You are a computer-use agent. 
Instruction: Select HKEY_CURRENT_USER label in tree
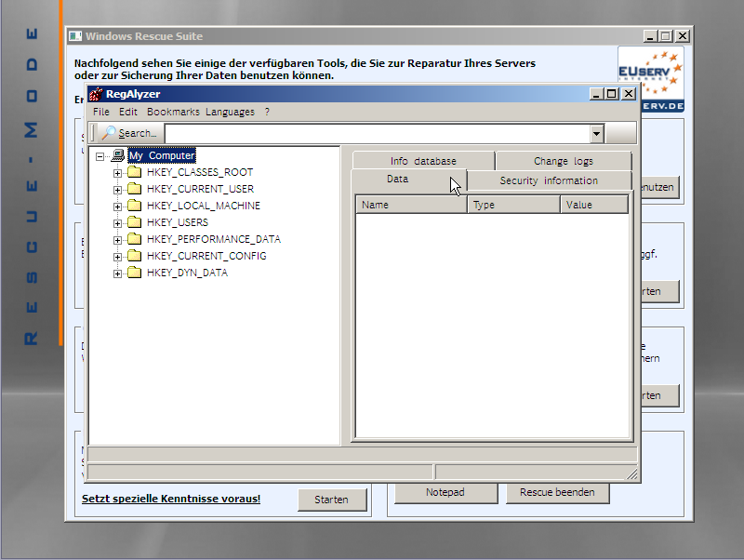point(200,189)
